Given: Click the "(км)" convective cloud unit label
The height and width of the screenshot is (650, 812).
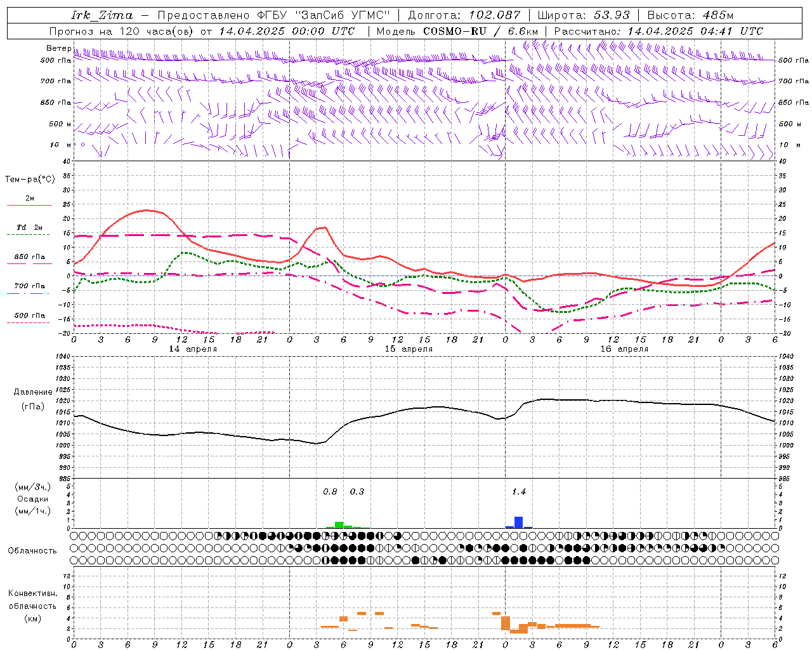Looking at the screenshot, I should coord(32,618).
